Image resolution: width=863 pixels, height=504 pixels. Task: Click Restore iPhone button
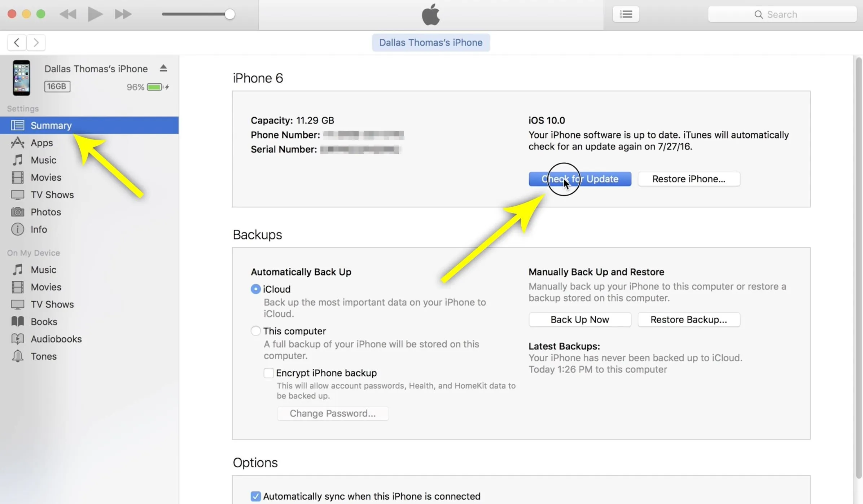689,179
